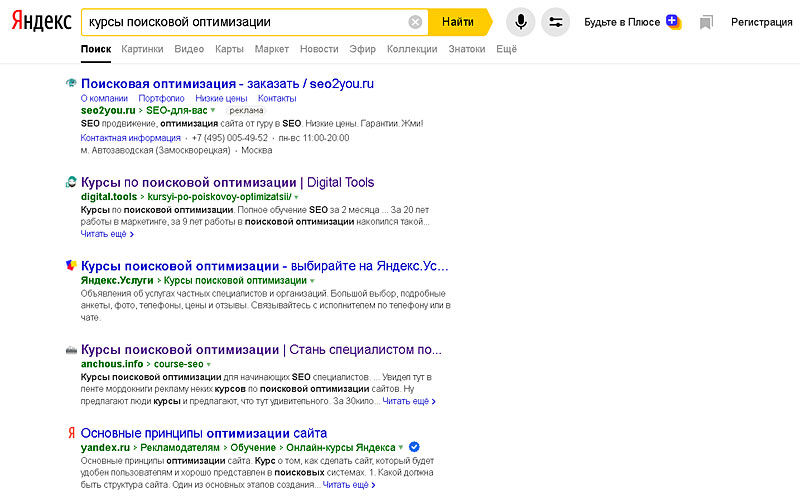Open Рекламодателям breadcrumb link
This screenshot has height=500, width=800.
(180, 447)
